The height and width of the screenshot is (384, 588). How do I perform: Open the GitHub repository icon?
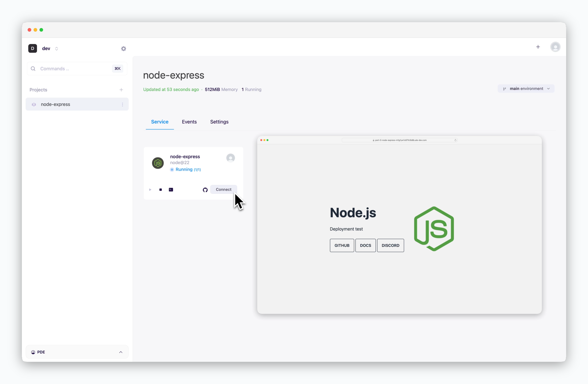[x=205, y=190]
